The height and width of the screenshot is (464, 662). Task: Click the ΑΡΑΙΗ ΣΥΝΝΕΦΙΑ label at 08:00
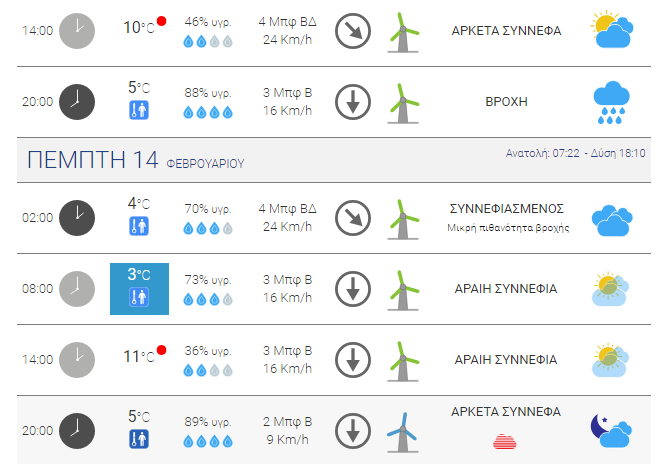(506, 289)
